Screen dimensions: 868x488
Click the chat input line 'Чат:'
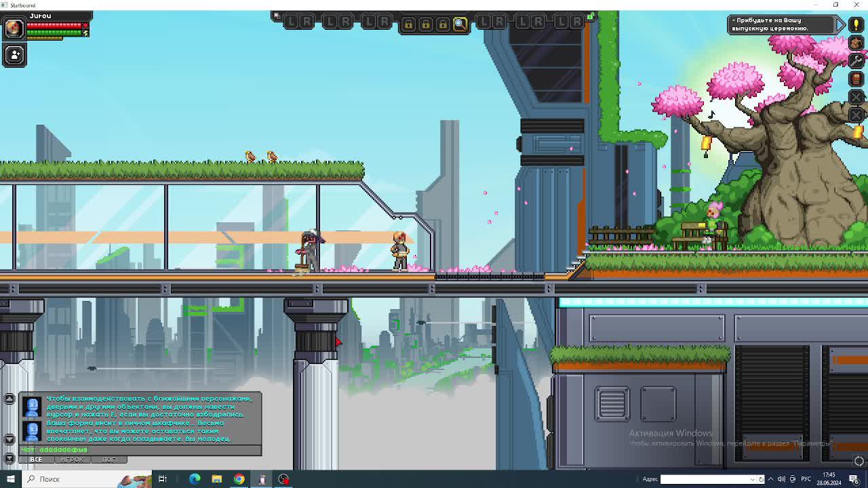click(140, 450)
